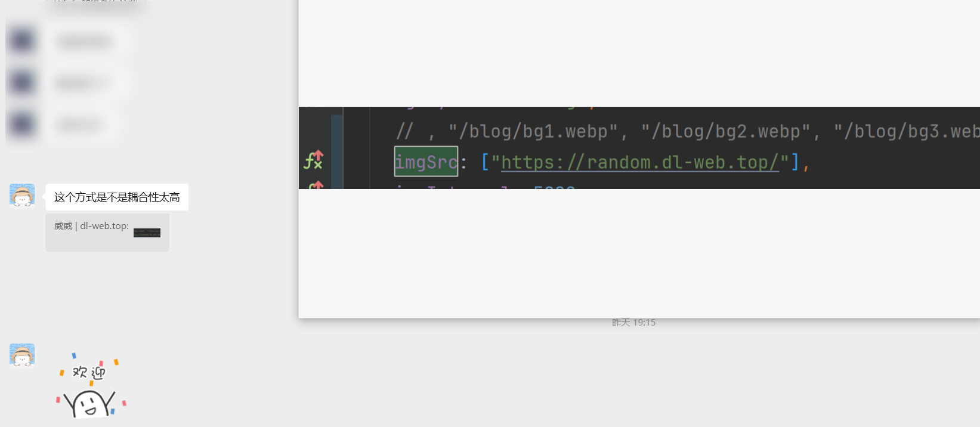The height and width of the screenshot is (427, 980).
Task: Click the cut-off gutter icon below fx
Action: coord(316,185)
